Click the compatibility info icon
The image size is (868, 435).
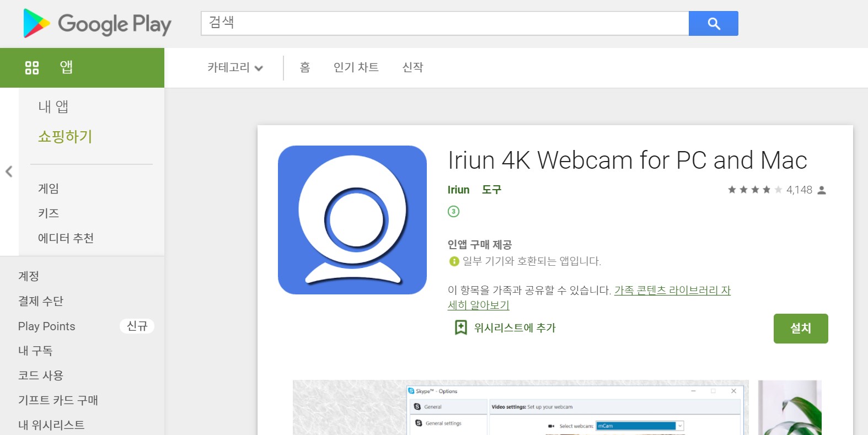click(454, 261)
